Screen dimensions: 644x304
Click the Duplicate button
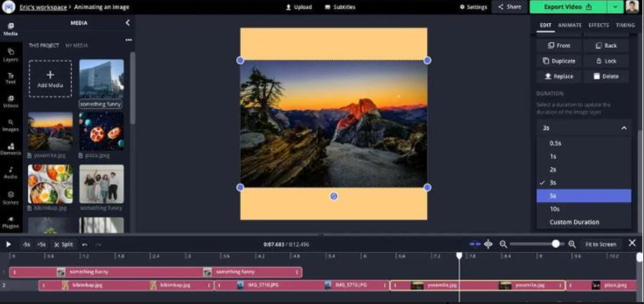point(559,61)
